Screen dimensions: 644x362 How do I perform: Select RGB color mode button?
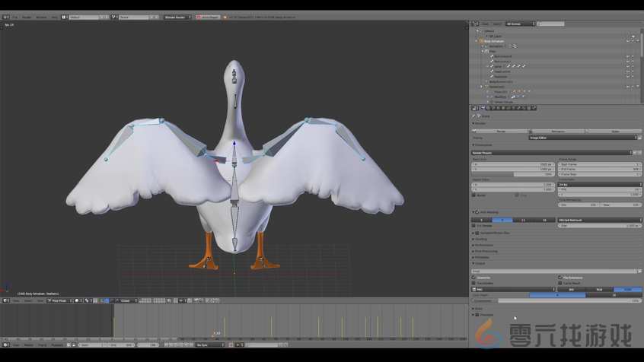pos(599,289)
